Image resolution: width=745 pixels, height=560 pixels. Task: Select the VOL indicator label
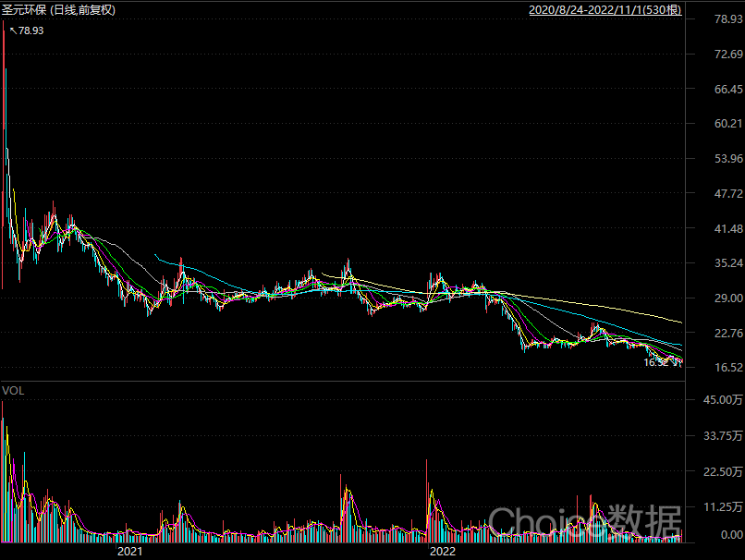click(x=13, y=390)
